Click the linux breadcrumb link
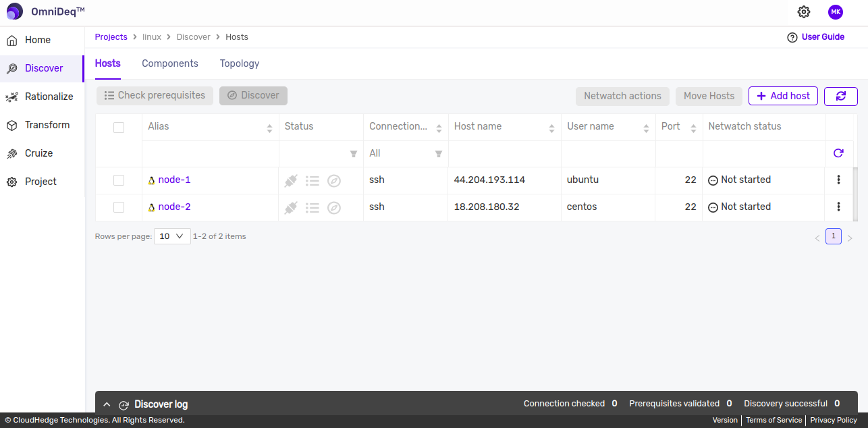The height and width of the screenshot is (428, 868). pos(152,37)
